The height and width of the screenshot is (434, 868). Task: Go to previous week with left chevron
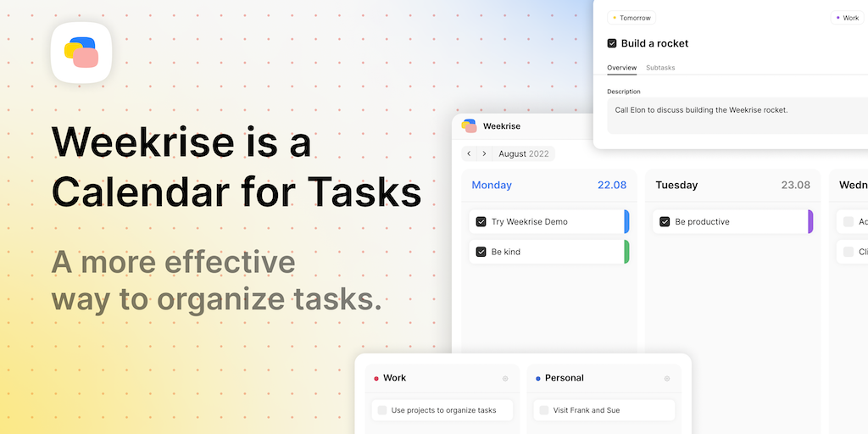[x=469, y=153]
